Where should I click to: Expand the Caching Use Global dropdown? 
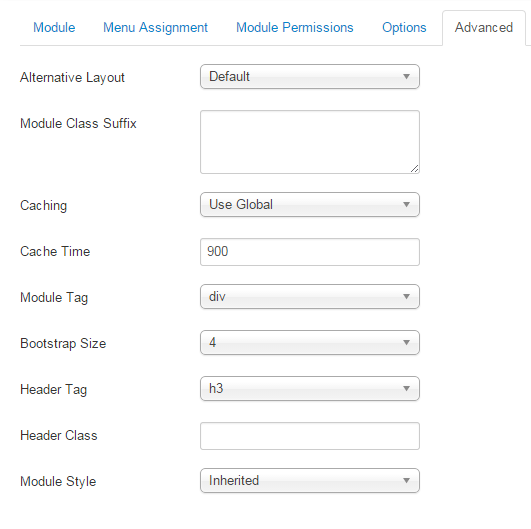[x=310, y=205]
